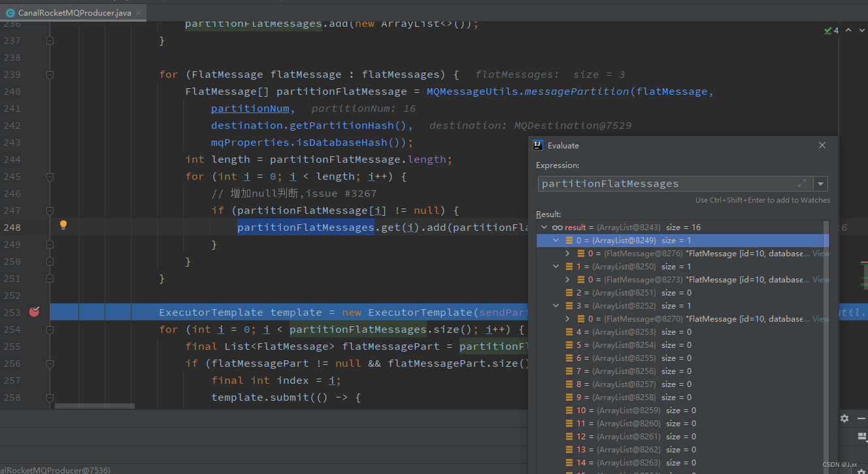Select the CanalRocketMQProducer.java editor tab

point(73,12)
